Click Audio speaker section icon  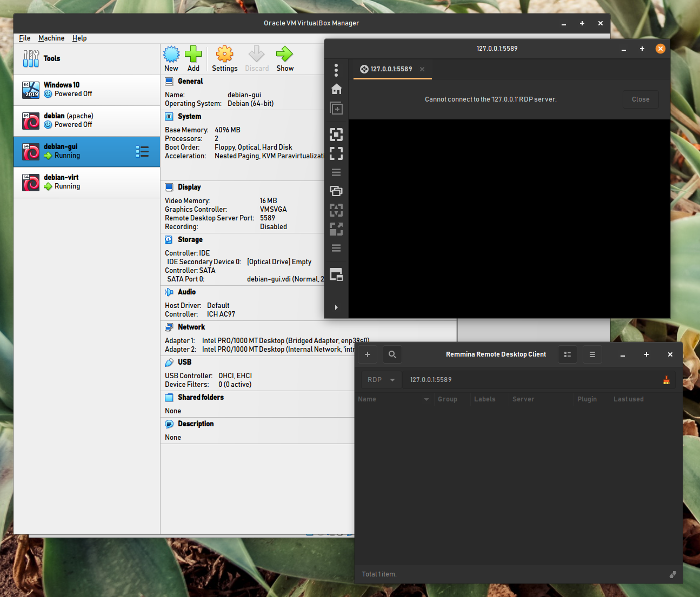click(x=169, y=292)
